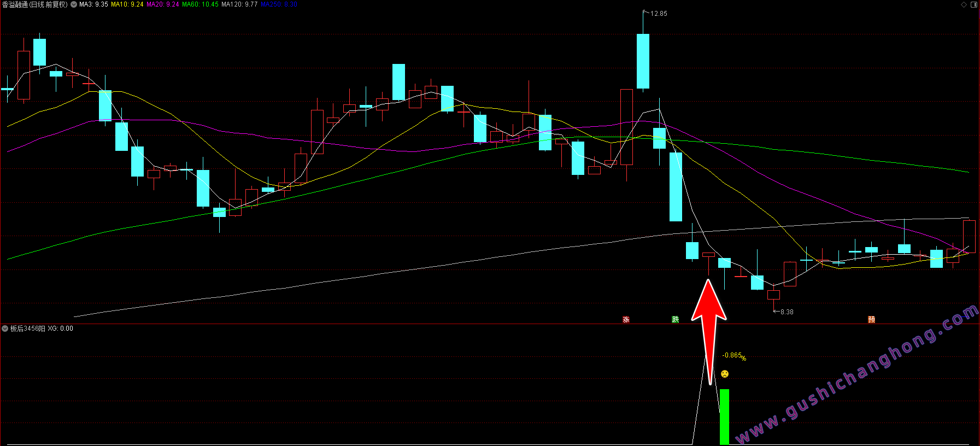Click the red hollow candle above 8.38
Screen dimensions: 980x446
[x=773, y=295]
